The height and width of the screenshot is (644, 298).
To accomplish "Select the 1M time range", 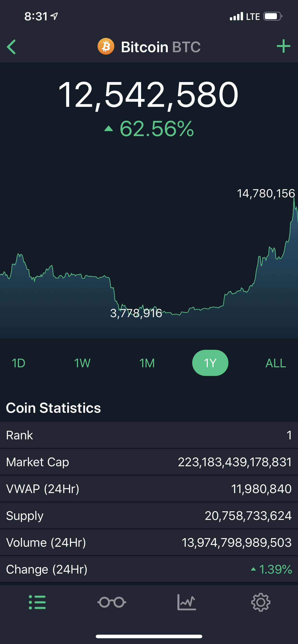I will (x=147, y=363).
